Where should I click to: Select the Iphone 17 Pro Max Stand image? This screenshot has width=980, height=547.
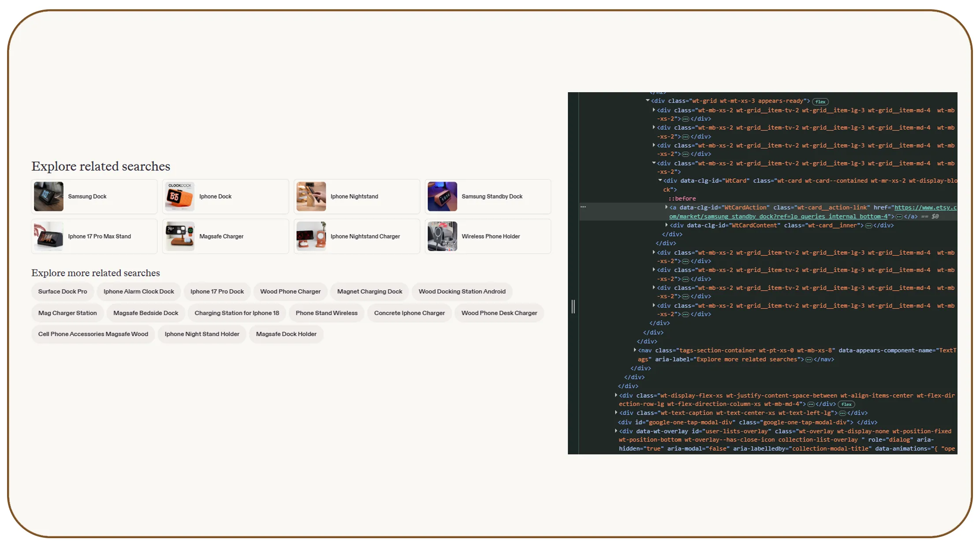click(48, 236)
